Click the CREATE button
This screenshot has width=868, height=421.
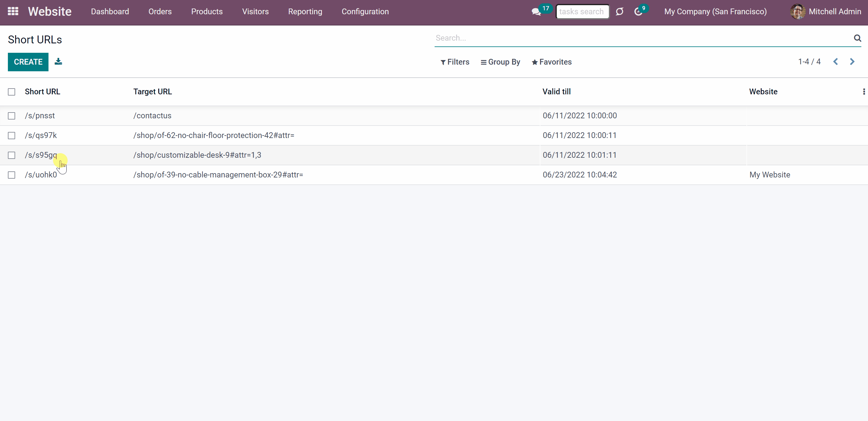click(28, 62)
